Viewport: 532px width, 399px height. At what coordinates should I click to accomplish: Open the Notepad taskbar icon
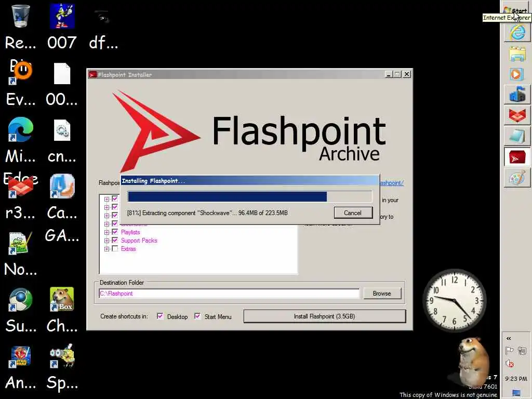click(517, 136)
